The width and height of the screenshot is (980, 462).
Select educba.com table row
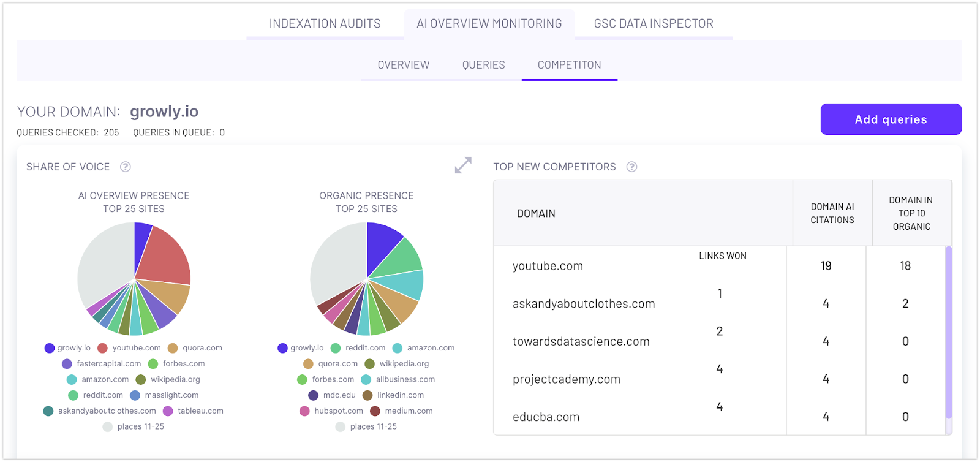720,417
